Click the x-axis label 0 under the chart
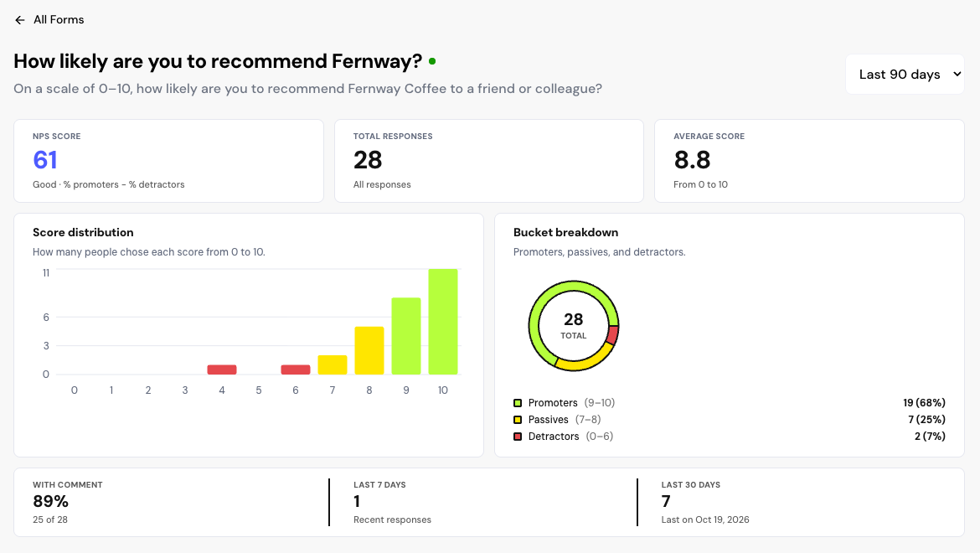The height and width of the screenshot is (553, 980). tap(75, 390)
